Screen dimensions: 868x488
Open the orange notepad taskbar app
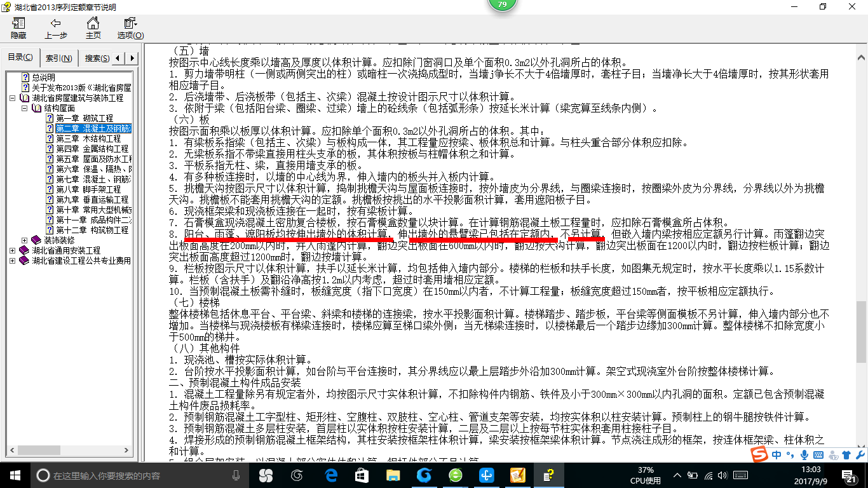pyautogui.click(x=518, y=475)
